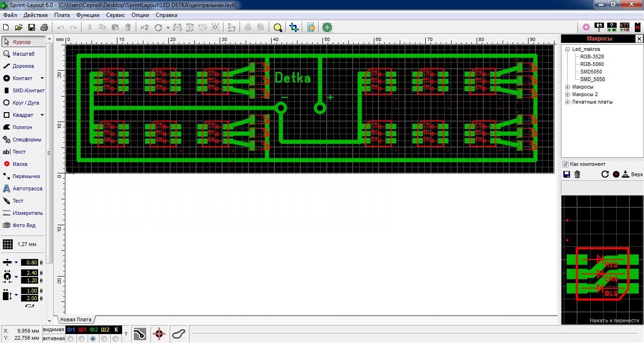Select the Курсор tool
Image resolution: width=644 pixels, height=343 pixels.
click(x=24, y=42)
